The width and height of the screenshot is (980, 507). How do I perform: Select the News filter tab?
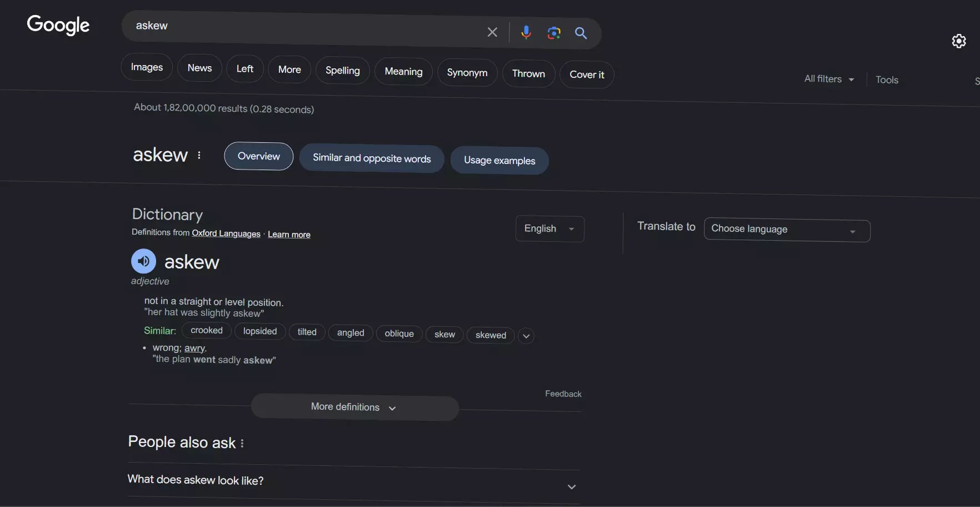coord(199,68)
